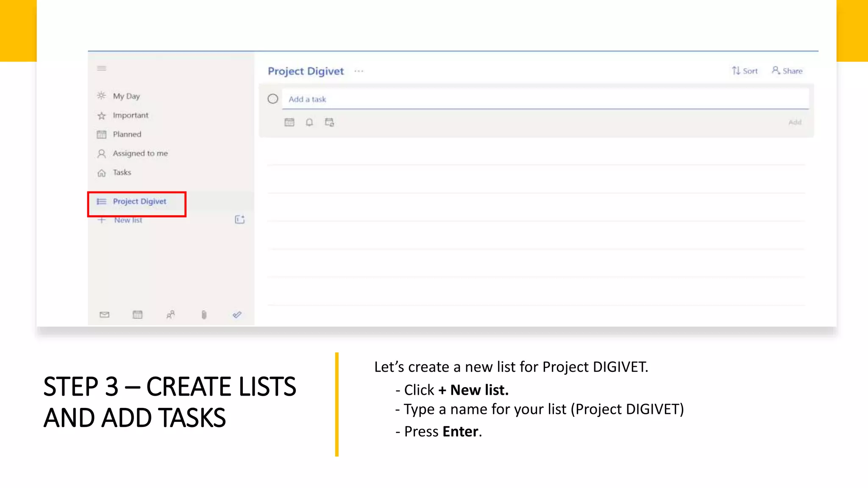Click the plus icon beside New list

(x=102, y=220)
